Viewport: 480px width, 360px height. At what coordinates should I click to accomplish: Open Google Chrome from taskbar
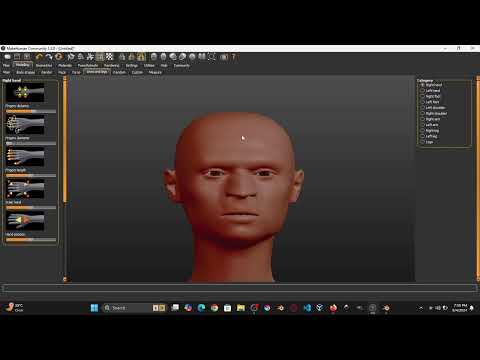coord(214,308)
